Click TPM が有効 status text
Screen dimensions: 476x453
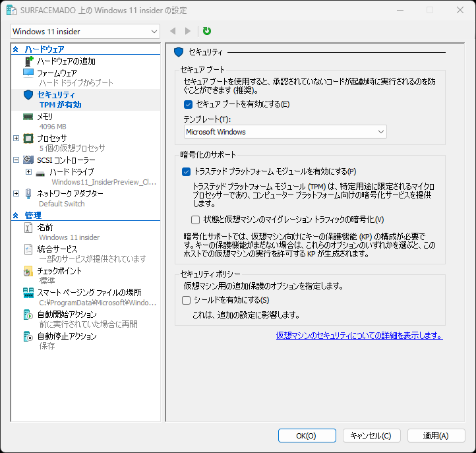(x=61, y=105)
